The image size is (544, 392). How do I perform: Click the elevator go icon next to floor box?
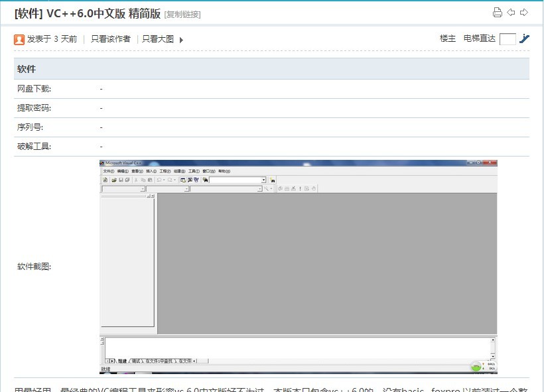click(524, 38)
